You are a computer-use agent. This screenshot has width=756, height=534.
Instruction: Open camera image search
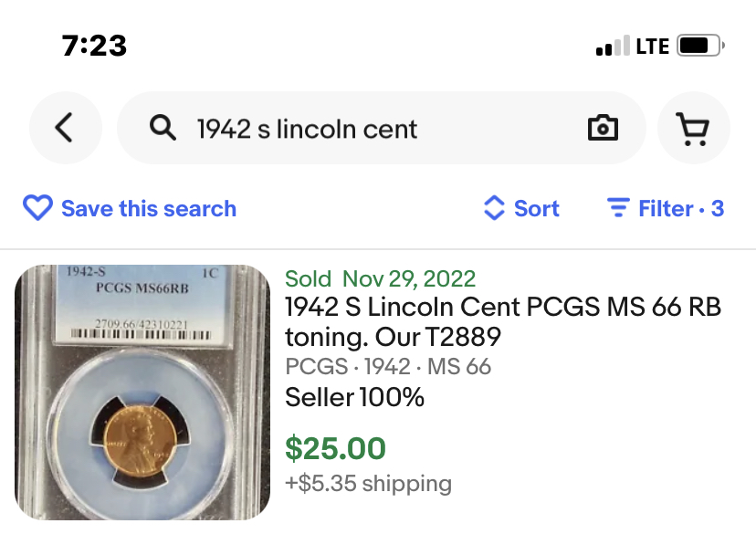(x=603, y=129)
